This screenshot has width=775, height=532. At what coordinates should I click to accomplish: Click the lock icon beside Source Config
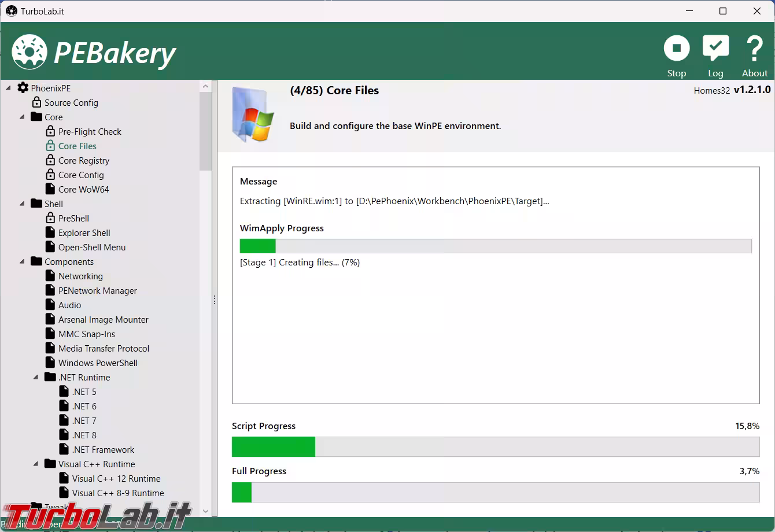(37, 102)
